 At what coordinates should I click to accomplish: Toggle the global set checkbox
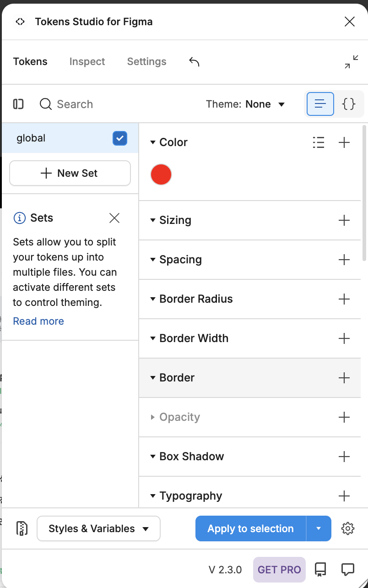[120, 138]
